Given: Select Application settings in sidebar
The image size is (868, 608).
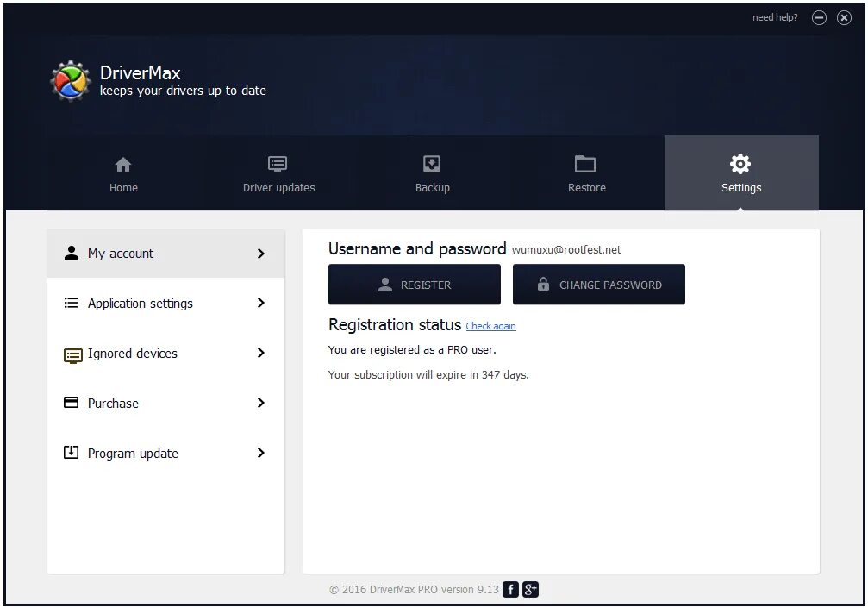Looking at the screenshot, I should tap(165, 303).
